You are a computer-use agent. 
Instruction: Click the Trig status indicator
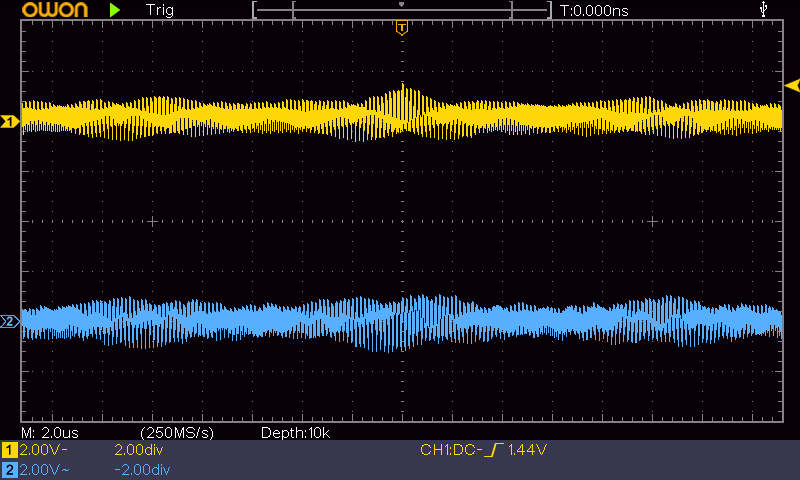pos(158,10)
